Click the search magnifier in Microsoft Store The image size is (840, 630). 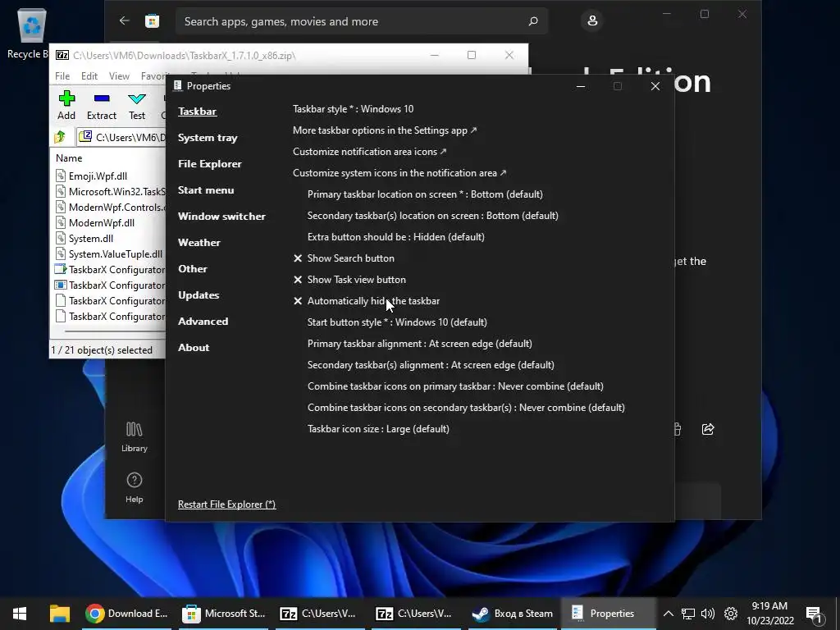[x=532, y=21]
